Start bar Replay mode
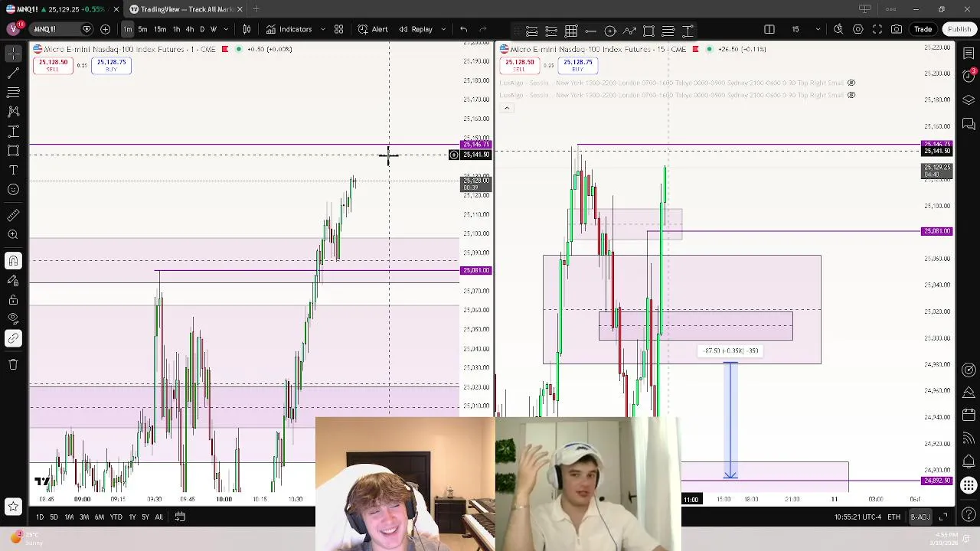The width and height of the screenshot is (980, 551). (416, 29)
